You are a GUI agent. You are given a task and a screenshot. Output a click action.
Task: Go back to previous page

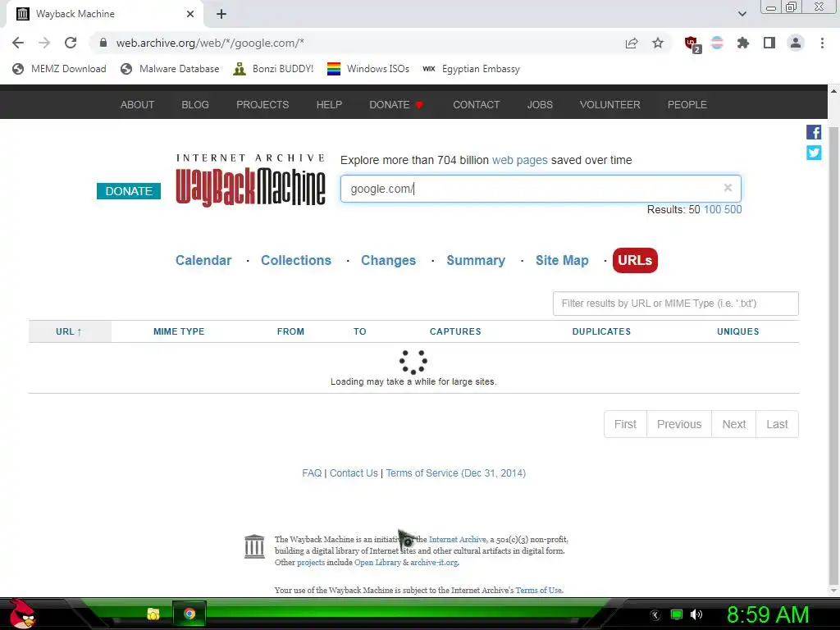(x=18, y=43)
